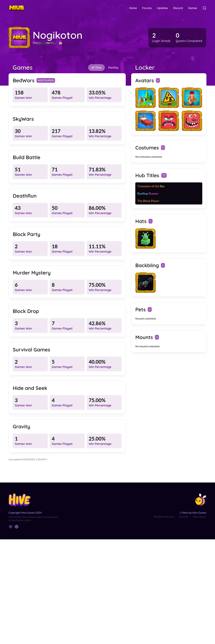Screen dimensions: 215x644
Task: Go to the Discord link
Action: [x=178, y=8]
